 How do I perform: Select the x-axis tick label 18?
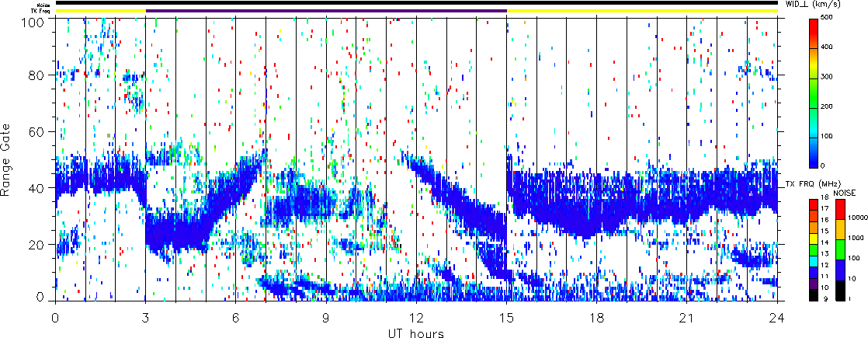click(597, 318)
